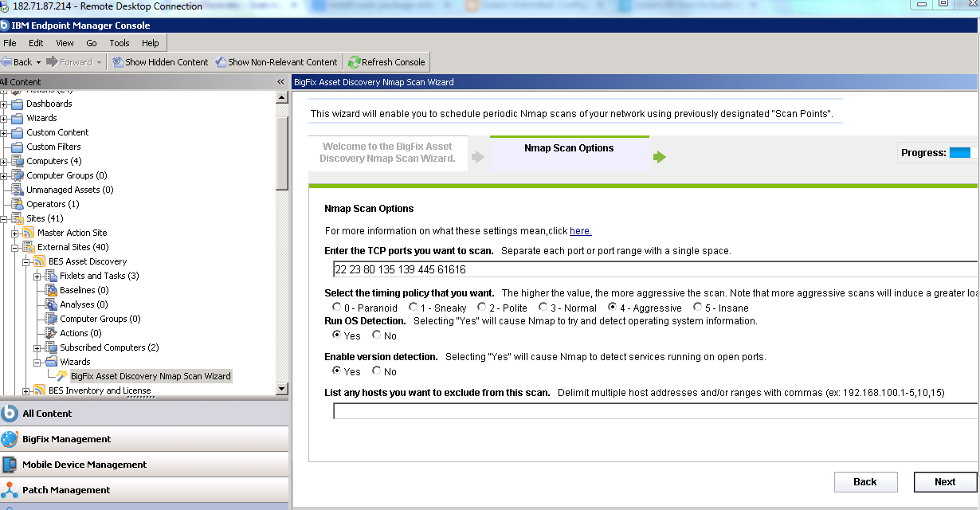Open the Edit menu
Viewport: 980px width, 510px height.
[x=36, y=43]
